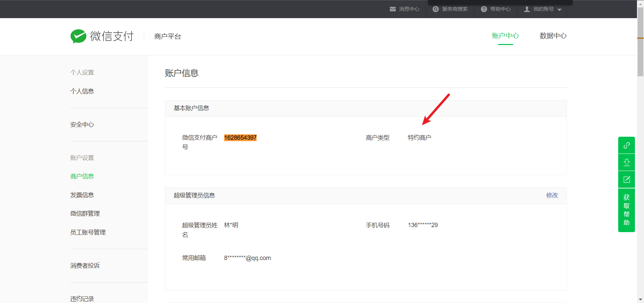The height and width of the screenshot is (303, 644).
Task: Click the phone number 136******29
Action: [x=423, y=225]
